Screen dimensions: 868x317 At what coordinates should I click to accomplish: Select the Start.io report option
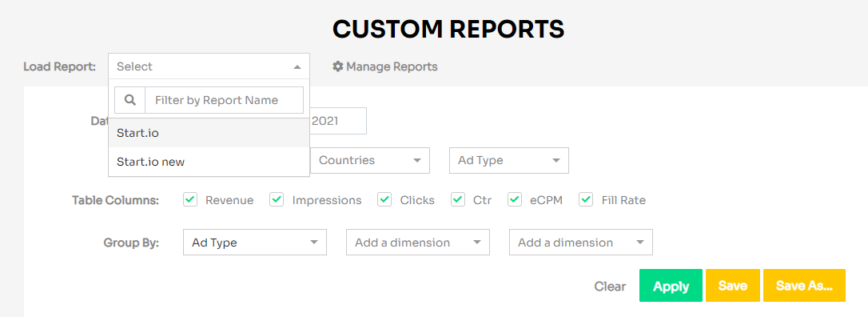209,133
